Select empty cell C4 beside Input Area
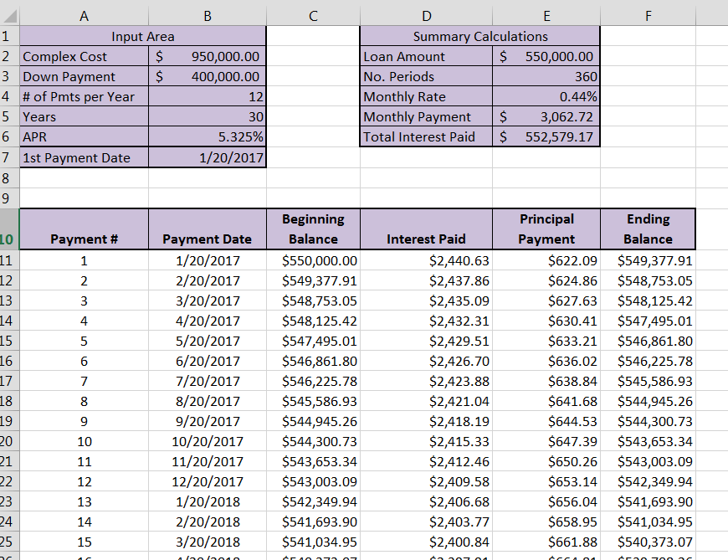This screenshot has width=728, height=560. click(314, 96)
